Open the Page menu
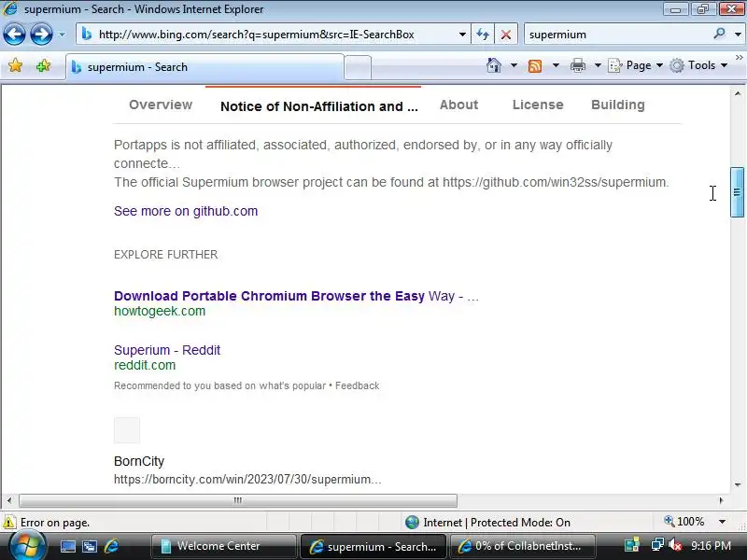 [x=636, y=65]
